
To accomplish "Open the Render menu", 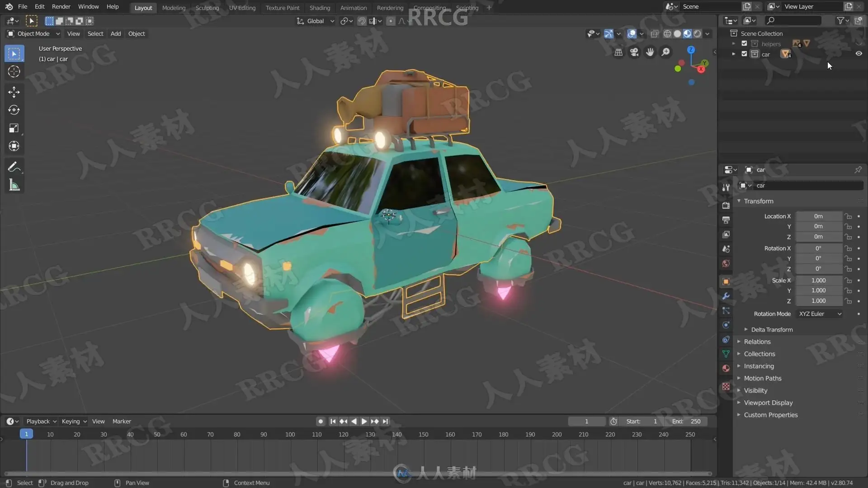I will click(61, 7).
